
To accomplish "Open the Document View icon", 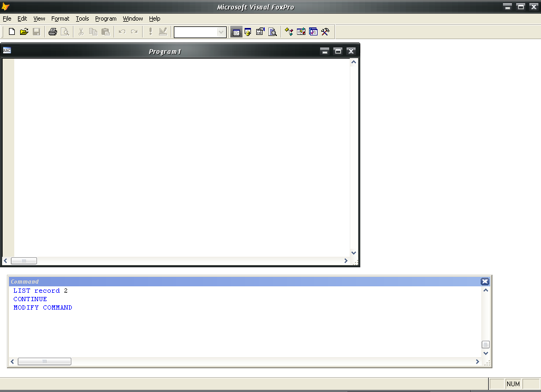I will [x=273, y=32].
